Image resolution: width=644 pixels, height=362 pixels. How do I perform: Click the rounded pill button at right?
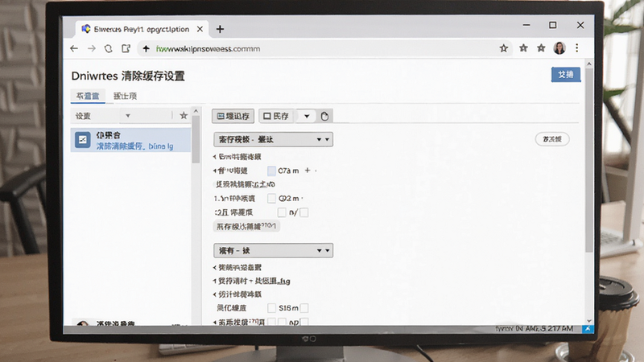pyautogui.click(x=552, y=139)
